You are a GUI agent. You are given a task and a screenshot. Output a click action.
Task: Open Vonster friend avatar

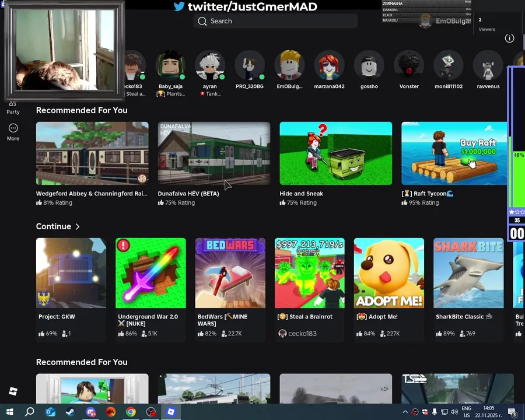(409, 65)
